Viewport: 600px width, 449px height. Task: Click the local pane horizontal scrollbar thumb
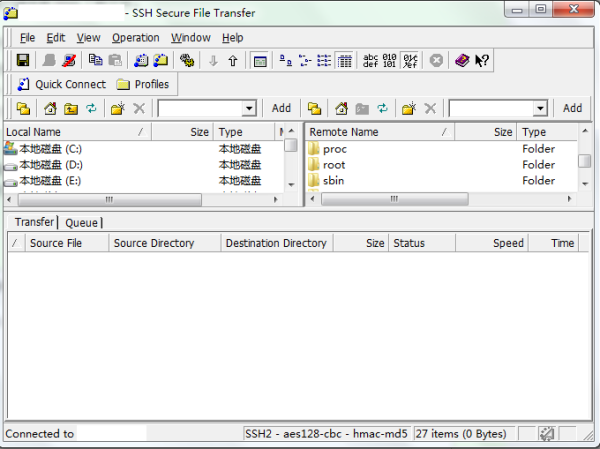point(109,199)
